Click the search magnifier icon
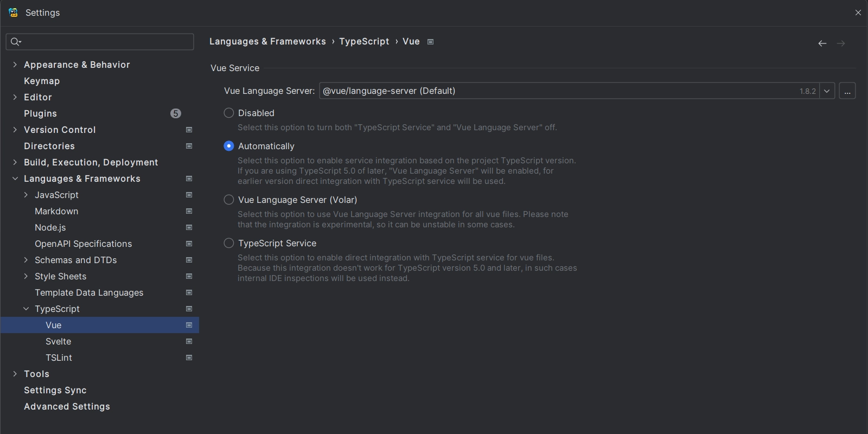Viewport: 868px width, 434px height. coord(15,42)
